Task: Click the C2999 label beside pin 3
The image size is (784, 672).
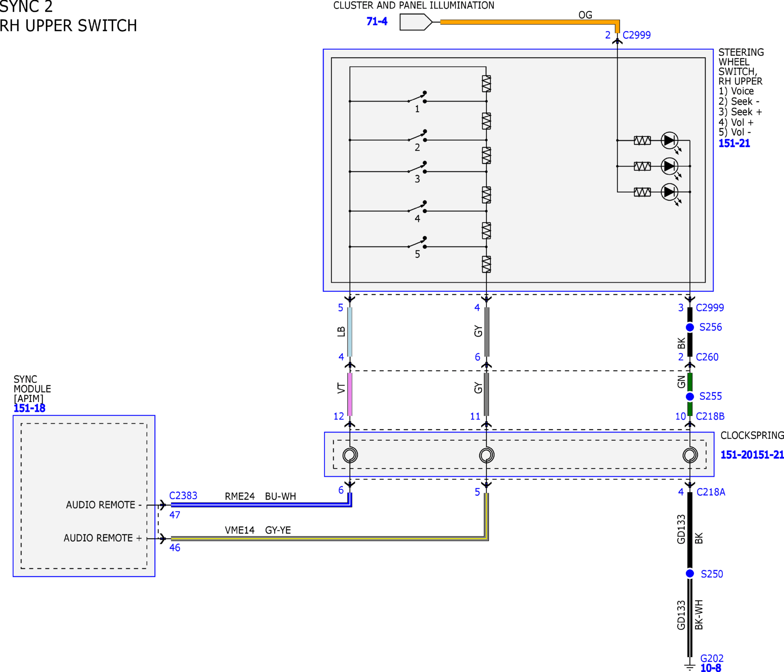Action: pos(709,307)
